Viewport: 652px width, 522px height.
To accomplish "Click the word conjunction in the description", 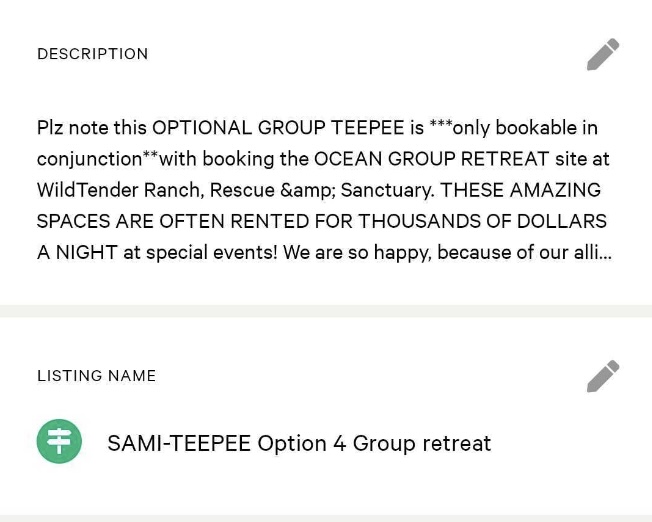I will [90, 159].
